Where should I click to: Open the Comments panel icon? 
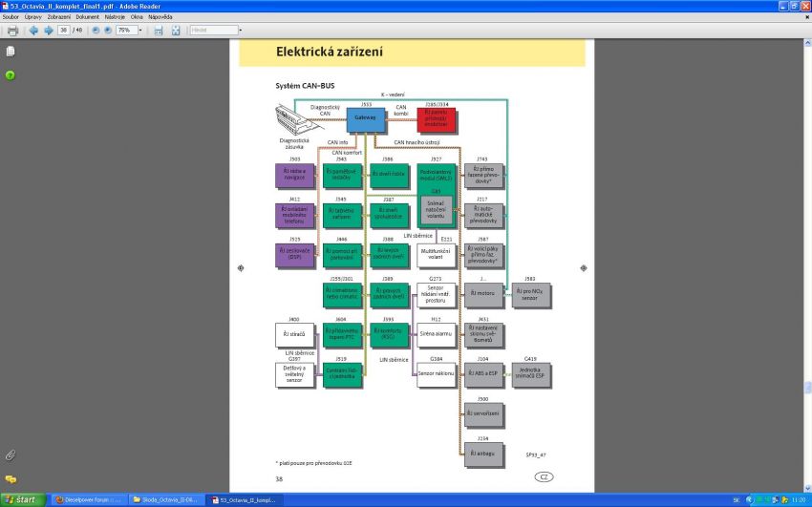coord(11,478)
